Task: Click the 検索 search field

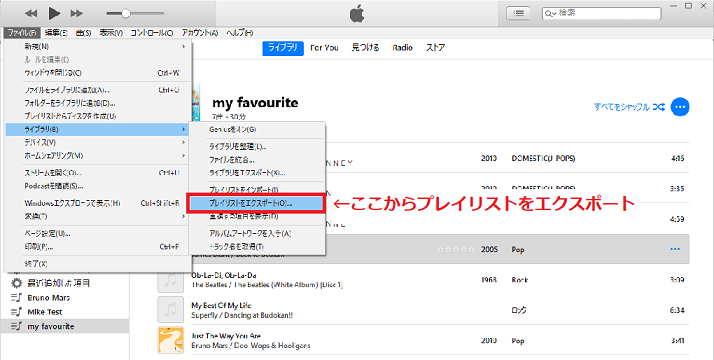Action: [x=602, y=13]
